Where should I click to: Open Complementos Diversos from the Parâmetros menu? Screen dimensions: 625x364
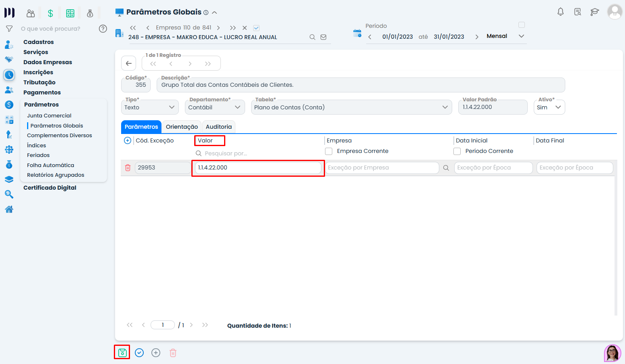click(x=59, y=135)
